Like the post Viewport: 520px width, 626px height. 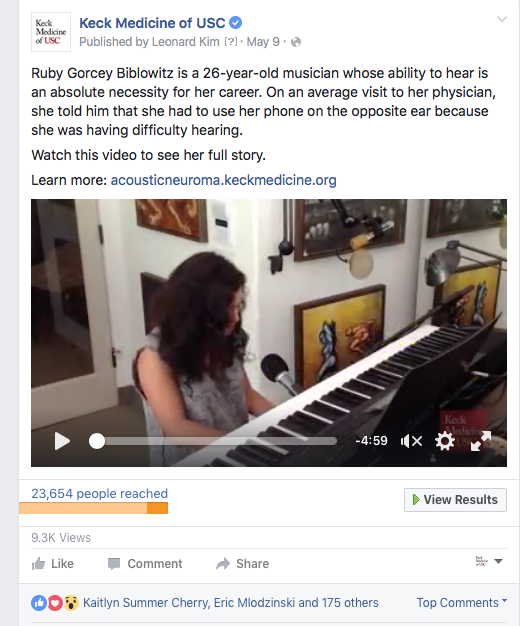(x=53, y=564)
